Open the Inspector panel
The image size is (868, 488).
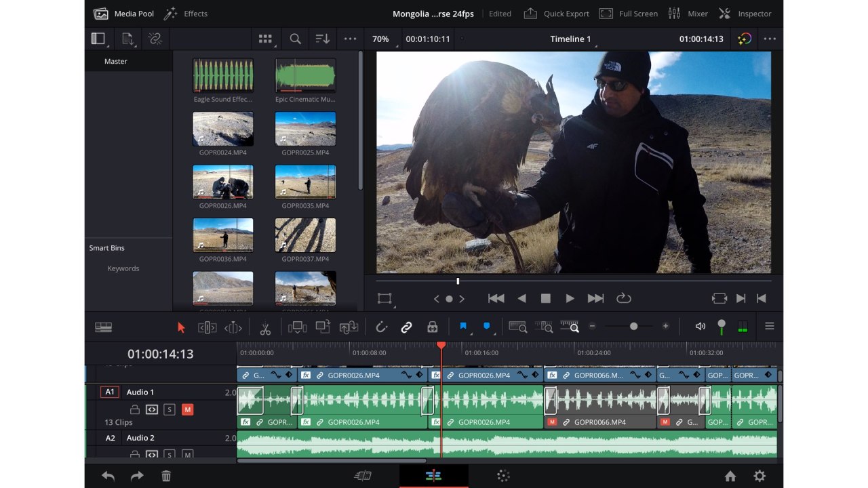pyautogui.click(x=745, y=14)
